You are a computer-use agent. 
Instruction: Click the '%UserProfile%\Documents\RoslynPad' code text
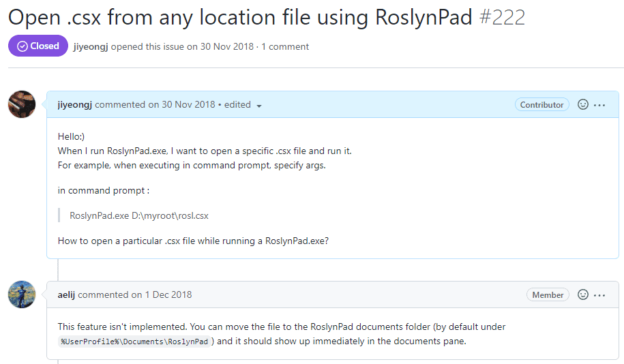(134, 342)
